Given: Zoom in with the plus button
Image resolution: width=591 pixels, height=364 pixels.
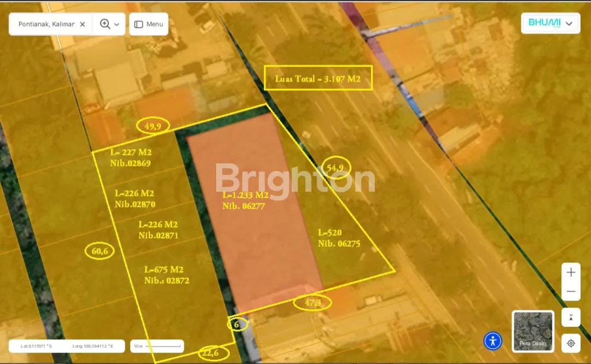Looking at the screenshot, I should [x=571, y=272].
